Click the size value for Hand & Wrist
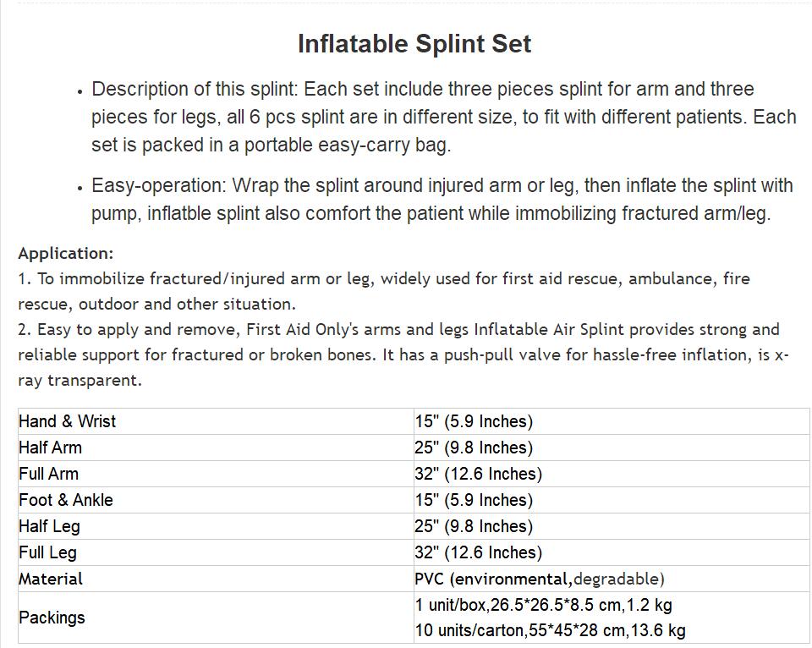812x648 pixels. 474,421
